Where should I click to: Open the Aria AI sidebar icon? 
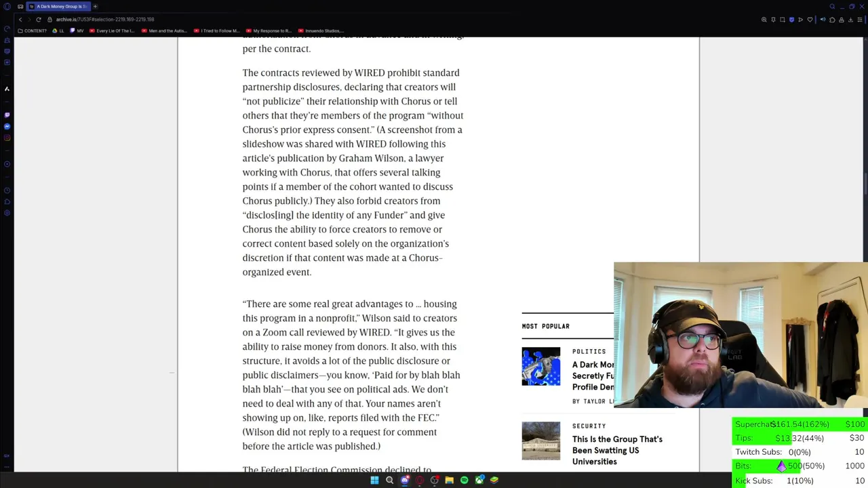click(7, 89)
